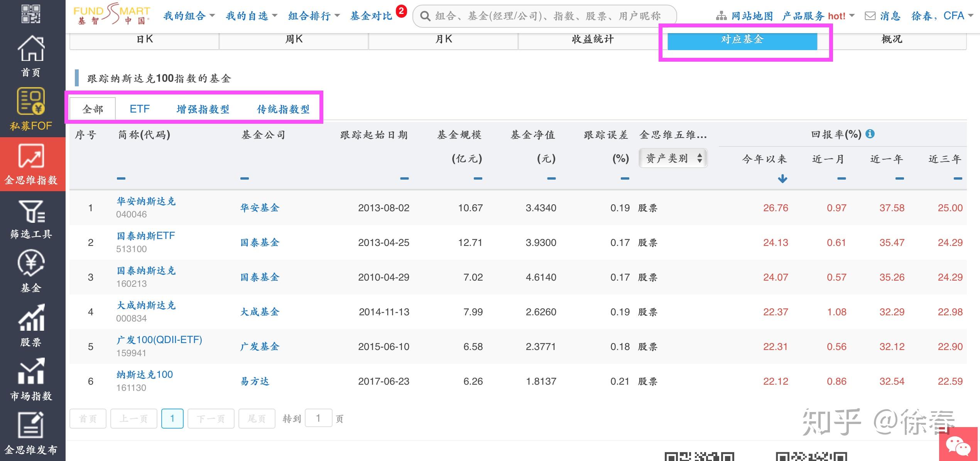Screen dimensions: 980x461
Task: Open the 私募FOF sidebar icon
Action: (31, 102)
